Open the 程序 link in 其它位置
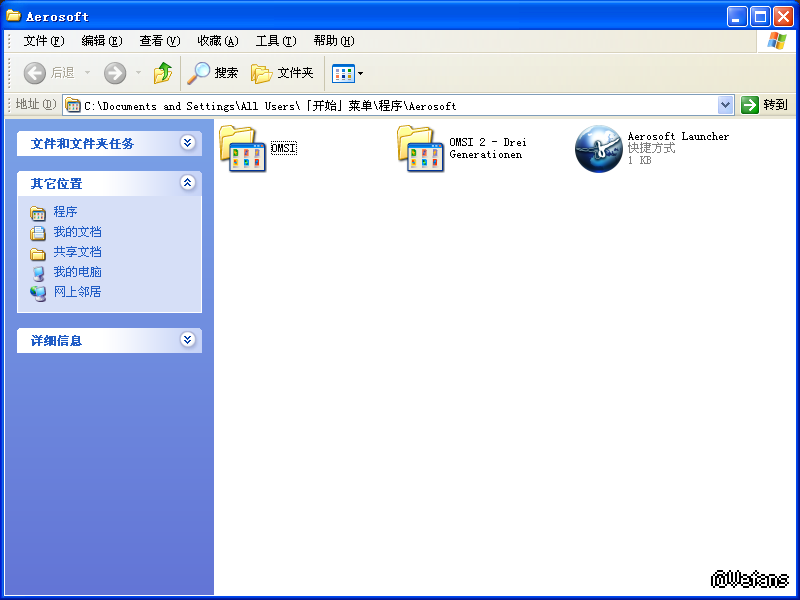This screenshot has height=600, width=800. pos(65,211)
